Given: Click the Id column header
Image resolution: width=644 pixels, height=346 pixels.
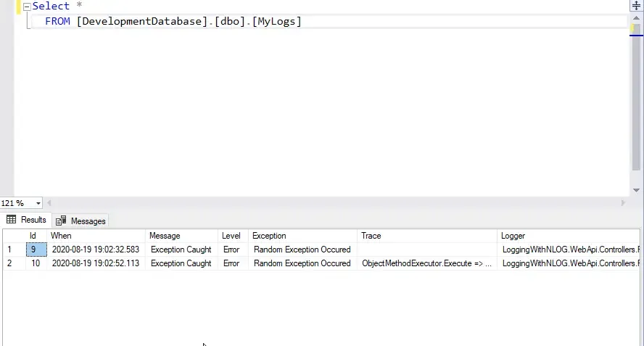Looking at the screenshot, I should coord(36,236).
